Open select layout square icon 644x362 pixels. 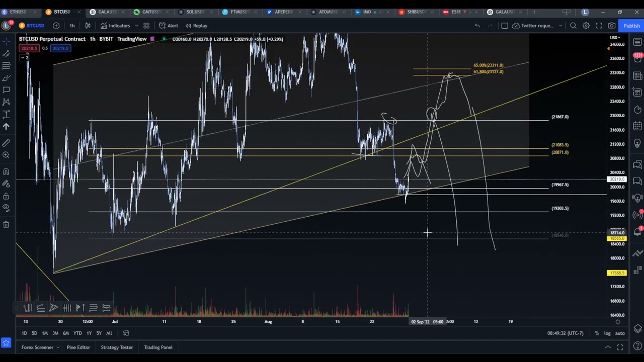[505, 26]
